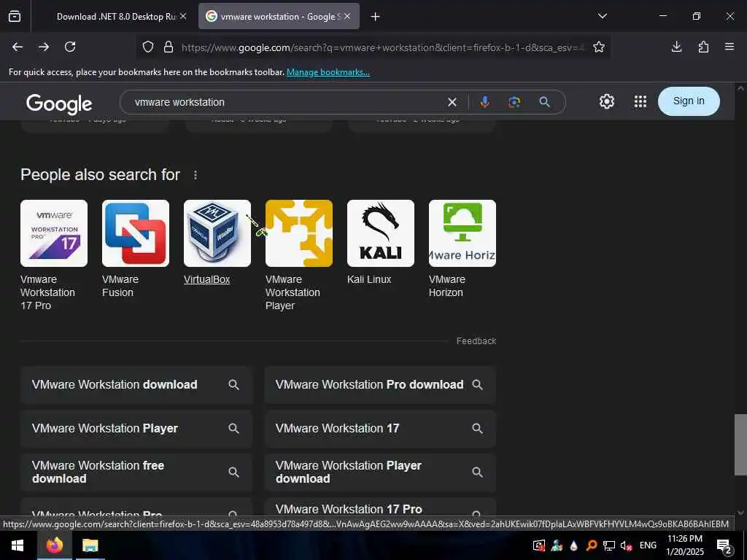Screen dimensions: 747x560
Task: Submit search with magnifier in search box
Action: point(544,102)
